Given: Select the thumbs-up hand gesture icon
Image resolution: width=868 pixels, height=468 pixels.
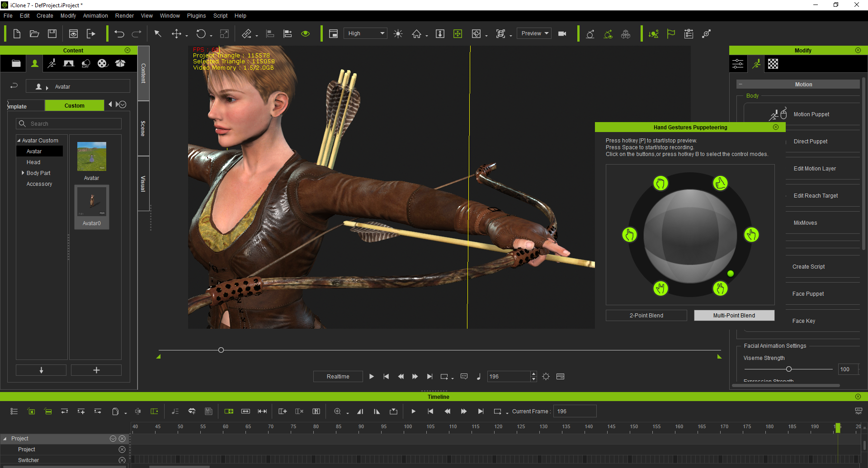Looking at the screenshot, I should pos(720,183).
